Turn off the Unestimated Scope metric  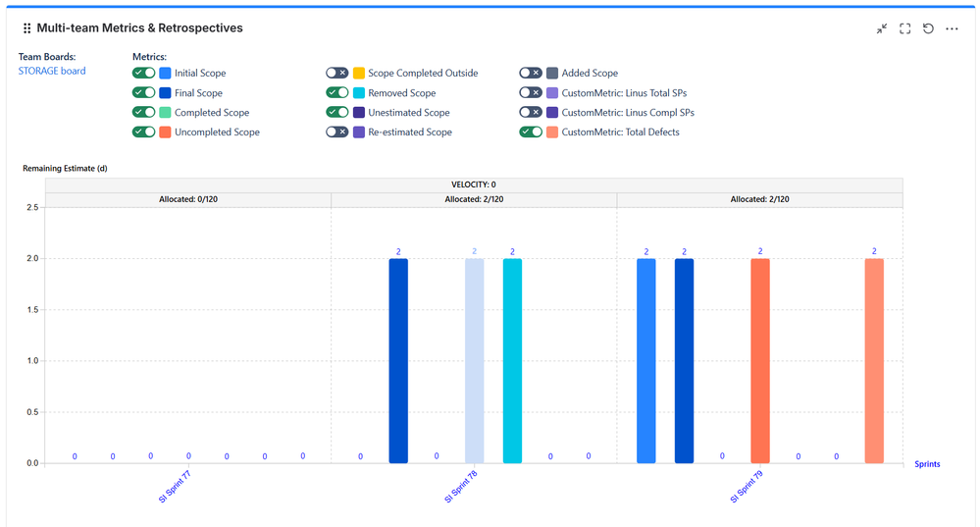[336, 113]
